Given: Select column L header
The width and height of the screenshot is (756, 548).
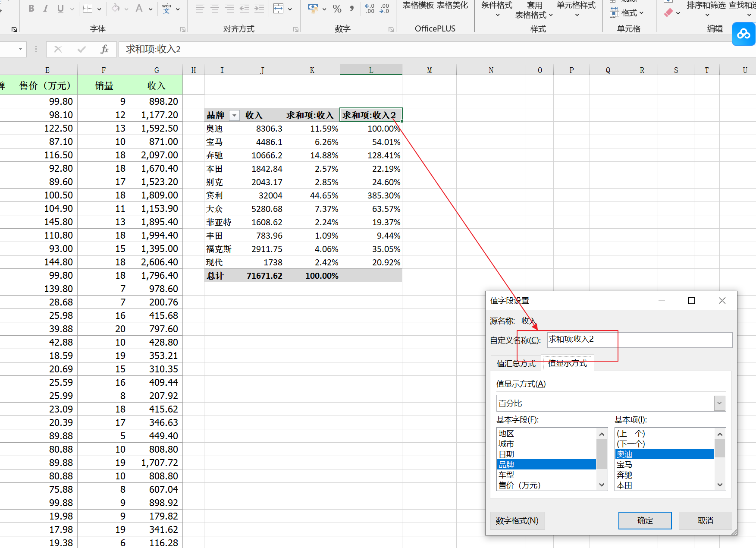Looking at the screenshot, I should pyautogui.click(x=371, y=70).
